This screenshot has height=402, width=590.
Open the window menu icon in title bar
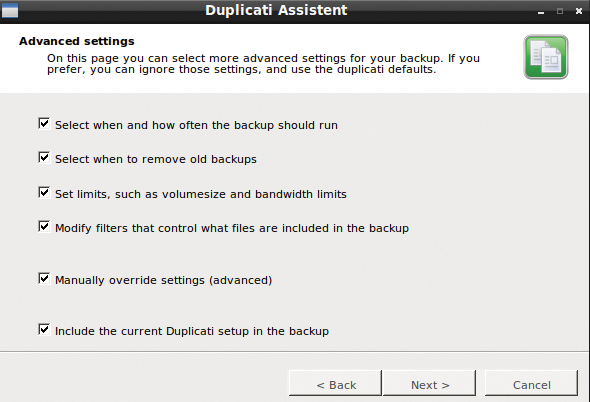10,10
